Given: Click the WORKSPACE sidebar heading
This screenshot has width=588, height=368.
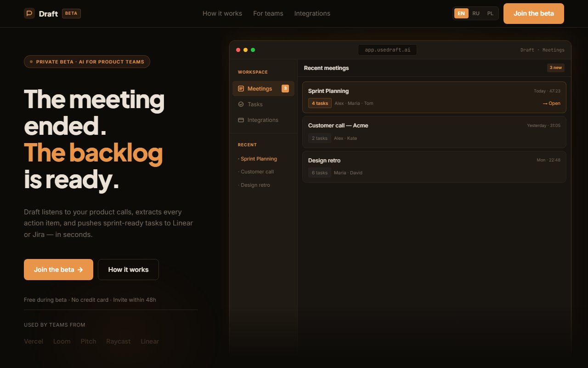Looking at the screenshot, I should pyautogui.click(x=253, y=72).
